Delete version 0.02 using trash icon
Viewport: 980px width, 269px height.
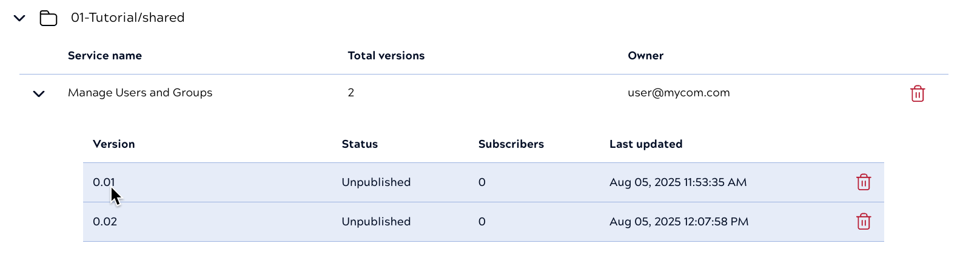click(864, 222)
